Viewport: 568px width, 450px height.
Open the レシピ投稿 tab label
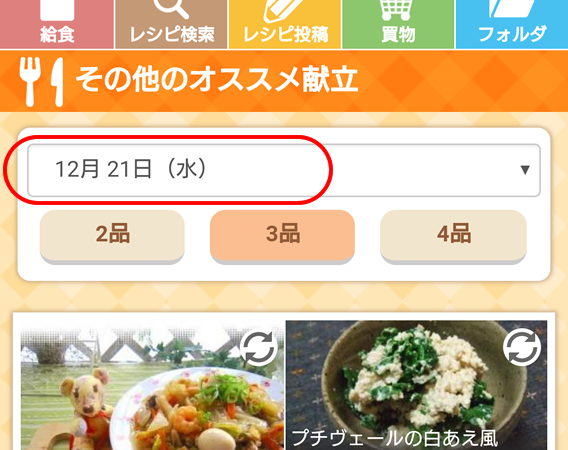286,35
